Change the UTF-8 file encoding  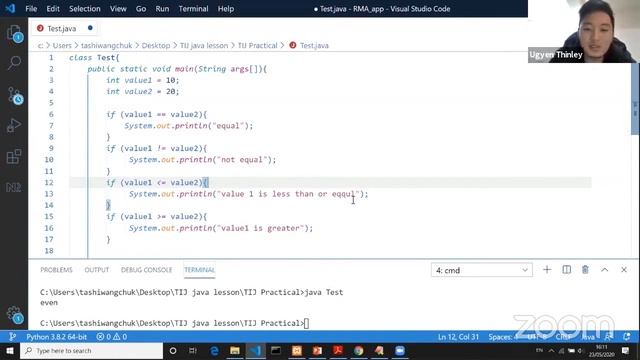pyautogui.click(x=537, y=337)
